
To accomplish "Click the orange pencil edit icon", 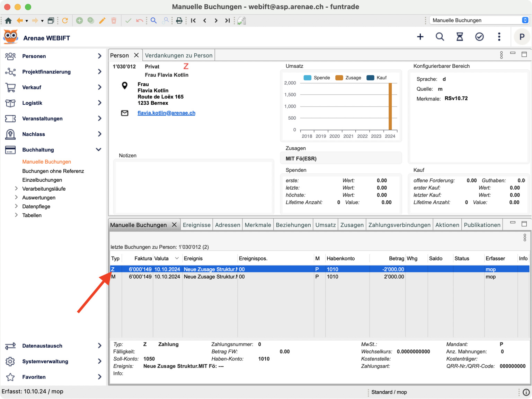I will pyautogui.click(x=102, y=21).
